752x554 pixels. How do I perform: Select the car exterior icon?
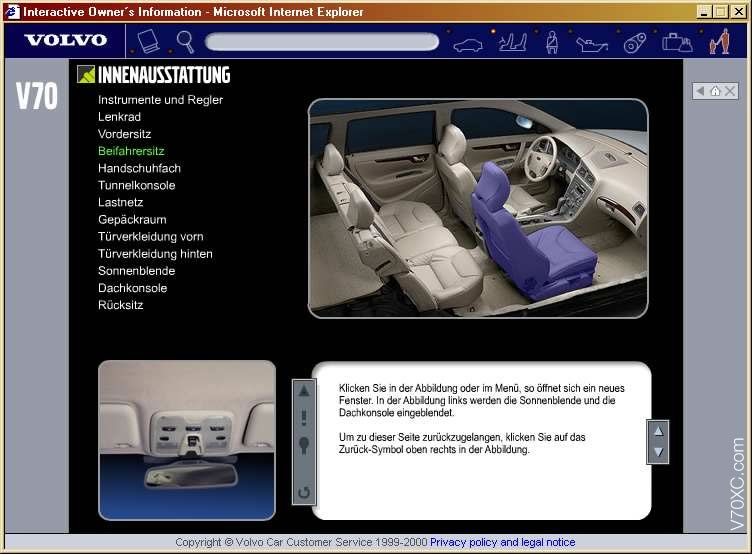(x=468, y=46)
